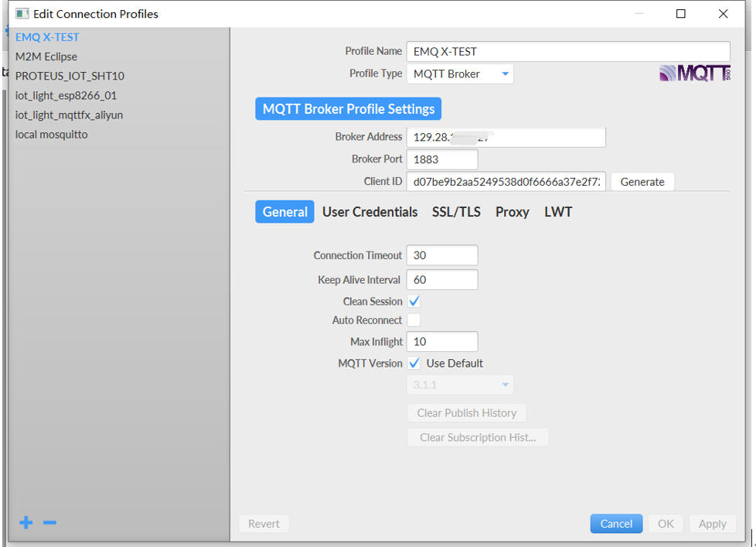Open the SSL/TLS settings tab
The width and height of the screenshot is (756, 547).
456,211
